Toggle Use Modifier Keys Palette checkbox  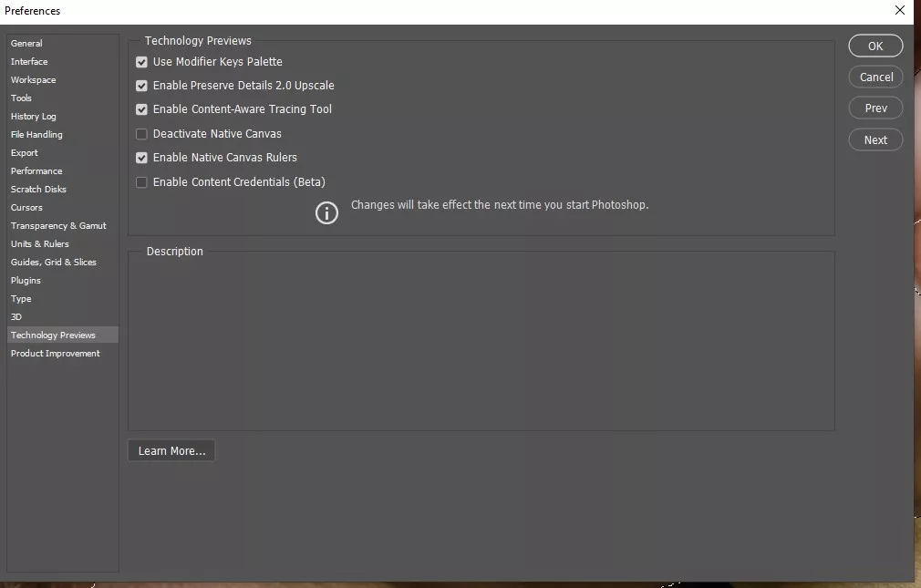click(x=141, y=62)
